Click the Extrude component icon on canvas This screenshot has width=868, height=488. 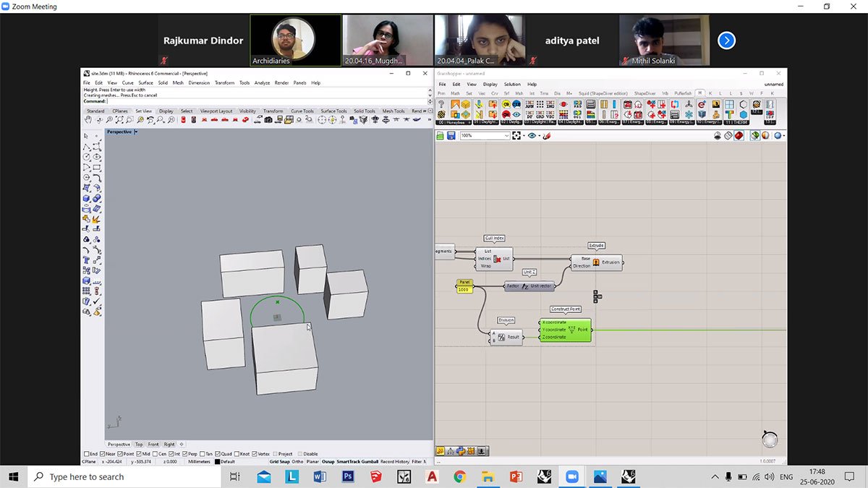pos(596,262)
